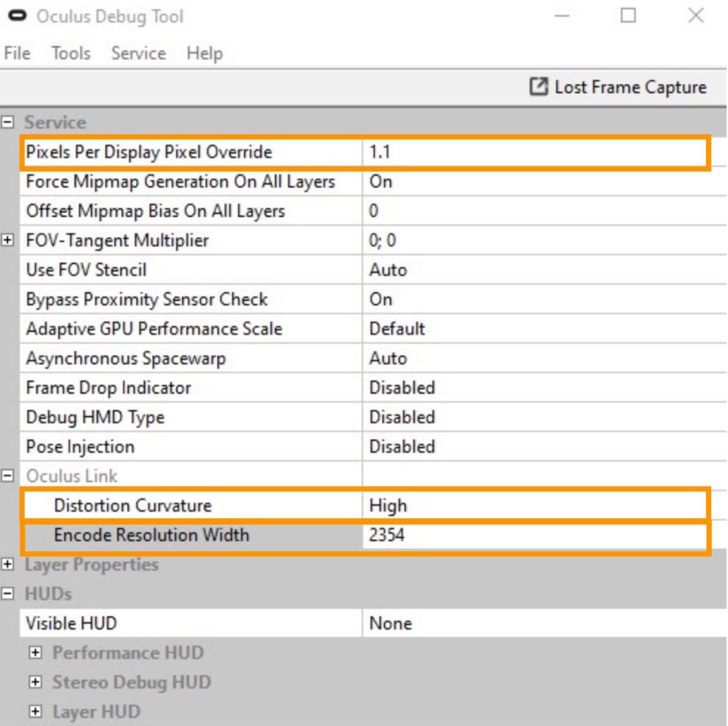Expand the Stereo Debug HUD group
This screenshot has height=726, width=728.
coord(35,682)
